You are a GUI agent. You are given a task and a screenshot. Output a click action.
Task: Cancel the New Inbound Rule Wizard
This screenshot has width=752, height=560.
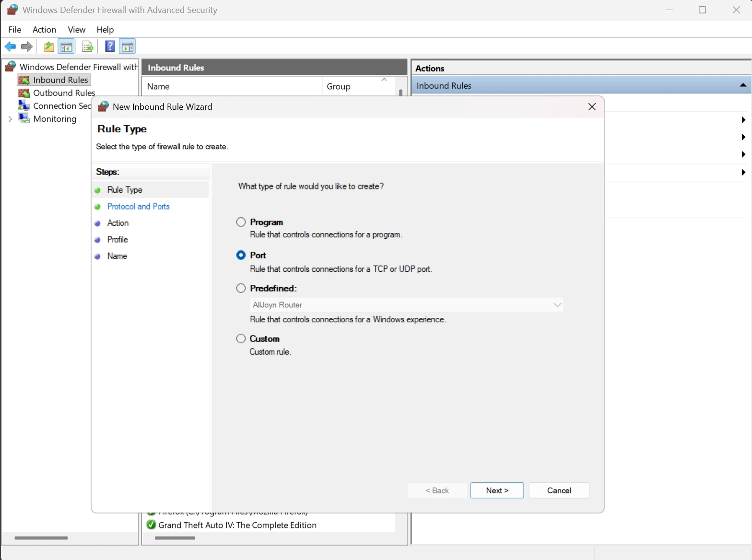[x=559, y=490]
